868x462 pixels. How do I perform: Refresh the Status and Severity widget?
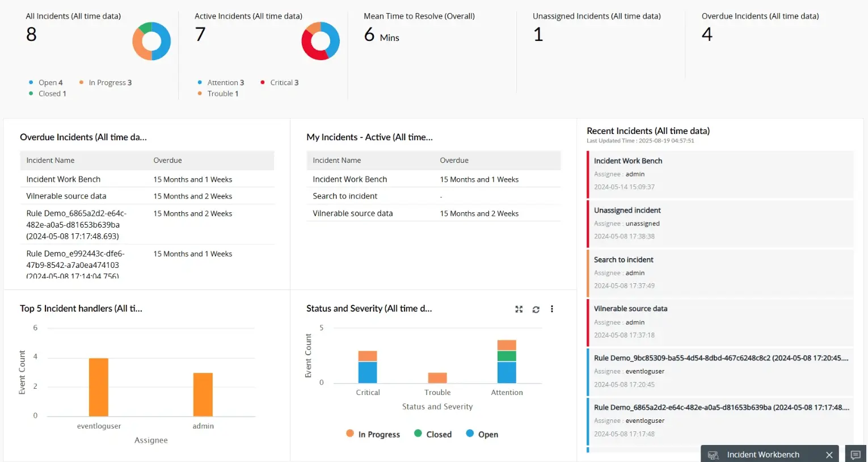click(536, 309)
